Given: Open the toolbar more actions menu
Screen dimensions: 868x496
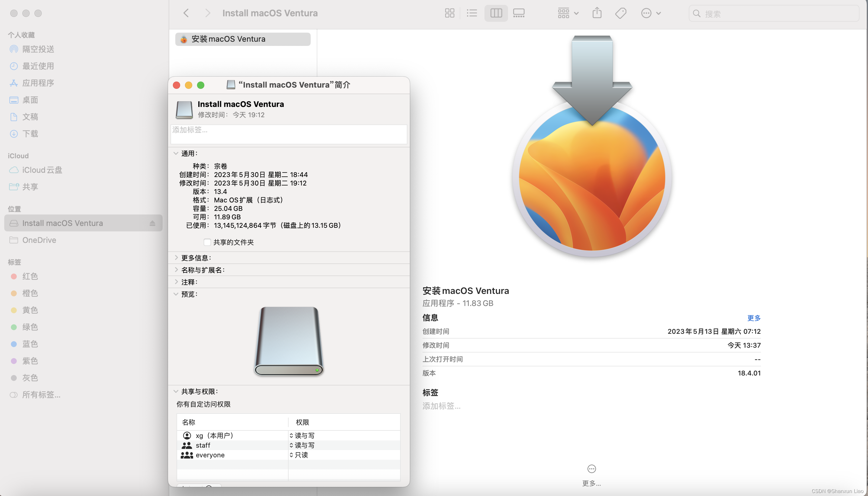Looking at the screenshot, I should (651, 13).
